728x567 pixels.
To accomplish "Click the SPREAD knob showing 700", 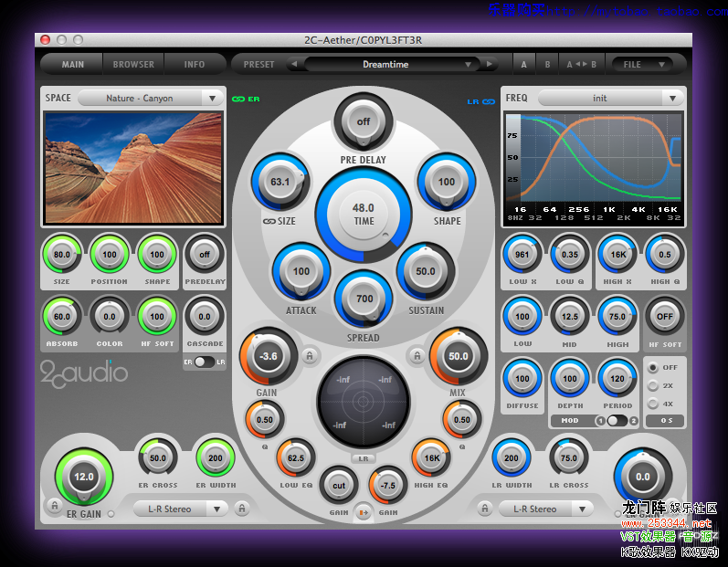I will coord(364,299).
